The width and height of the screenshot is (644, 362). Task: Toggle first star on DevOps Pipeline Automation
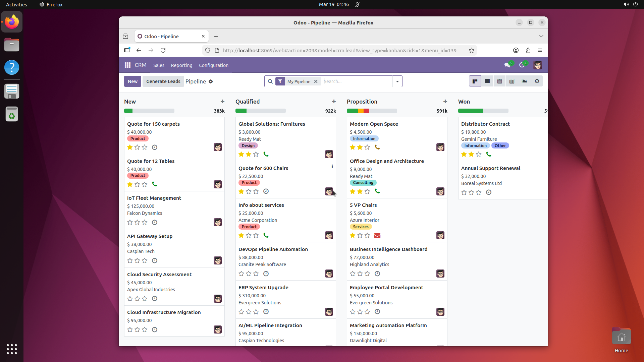click(x=241, y=274)
